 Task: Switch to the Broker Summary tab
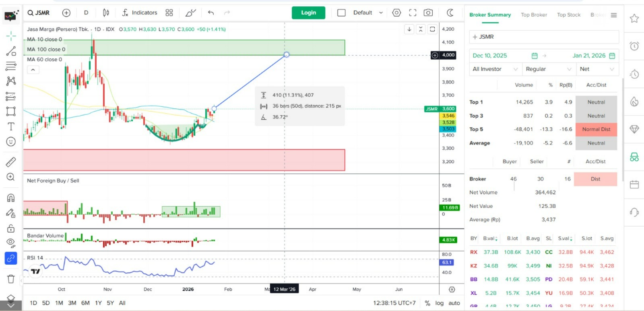point(490,15)
